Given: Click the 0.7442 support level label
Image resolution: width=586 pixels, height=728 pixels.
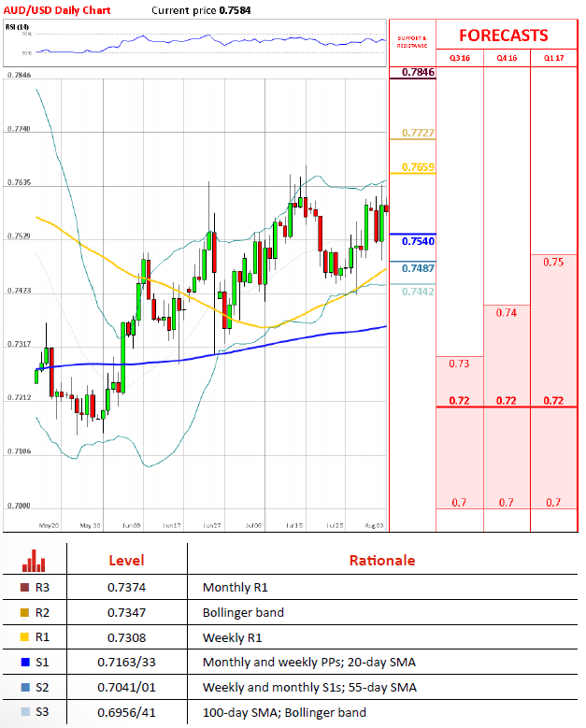Looking at the screenshot, I should [x=418, y=292].
